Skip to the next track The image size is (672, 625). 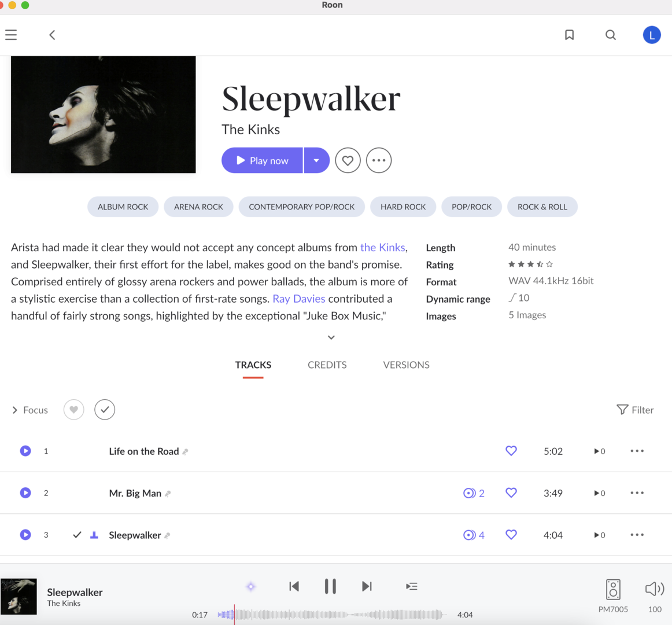(x=367, y=586)
